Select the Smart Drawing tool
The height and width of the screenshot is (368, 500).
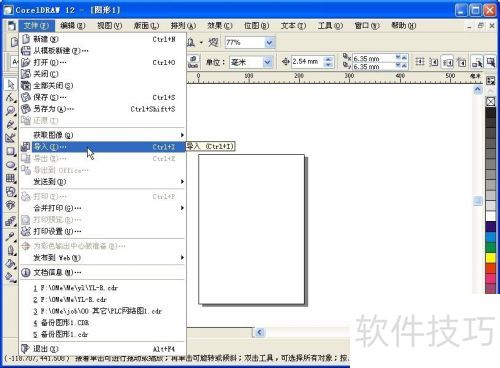(x=10, y=137)
